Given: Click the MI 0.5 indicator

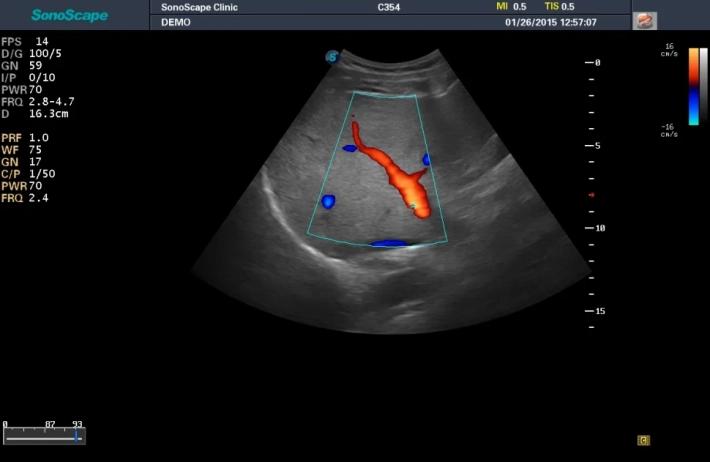Looking at the screenshot, I should pyautogui.click(x=511, y=7).
